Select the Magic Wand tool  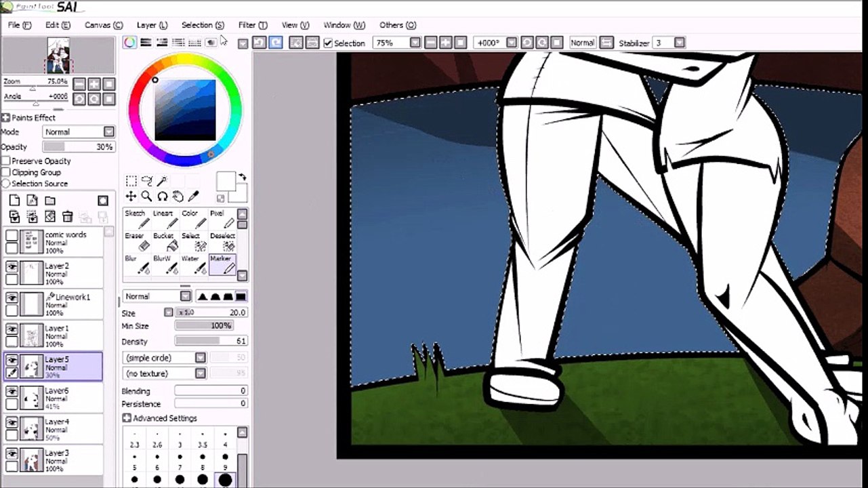(x=162, y=181)
